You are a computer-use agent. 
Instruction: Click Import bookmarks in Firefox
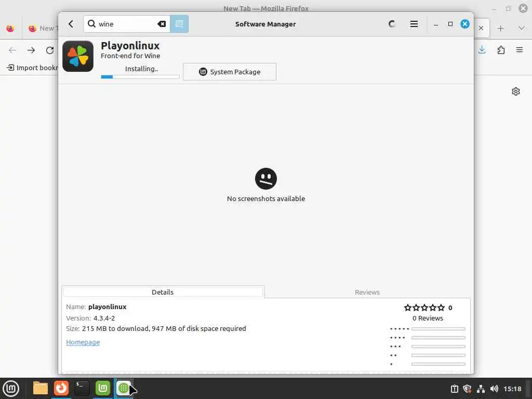pyautogui.click(x=33, y=68)
